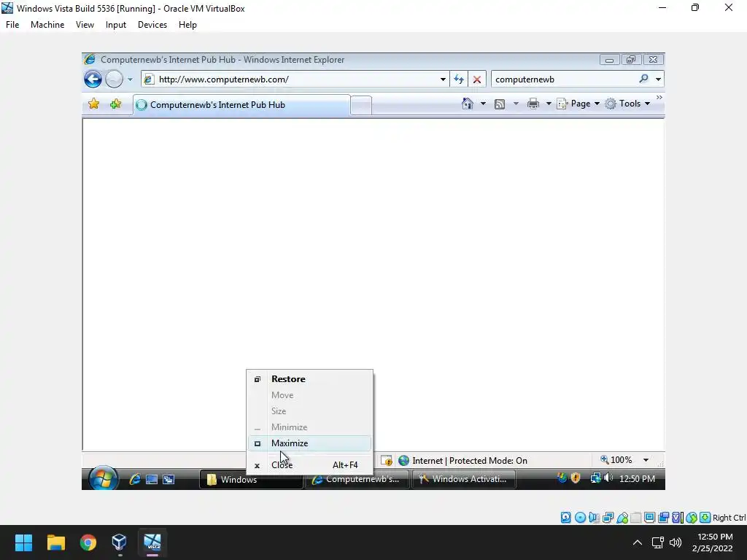Launch Internet Explorer from Quick Launch
Viewport: 747px width, 560px height.
click(x=135, y=479)
